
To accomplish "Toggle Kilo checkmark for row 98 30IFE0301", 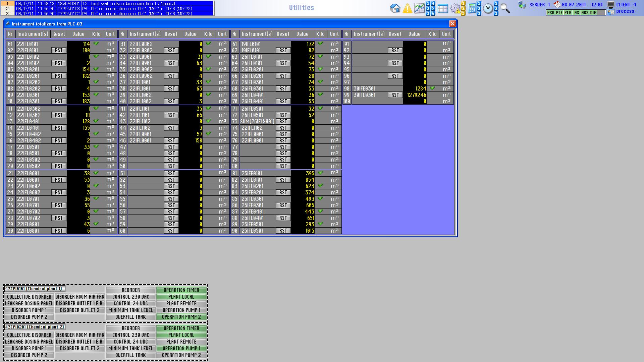I will tap(432, 88).
